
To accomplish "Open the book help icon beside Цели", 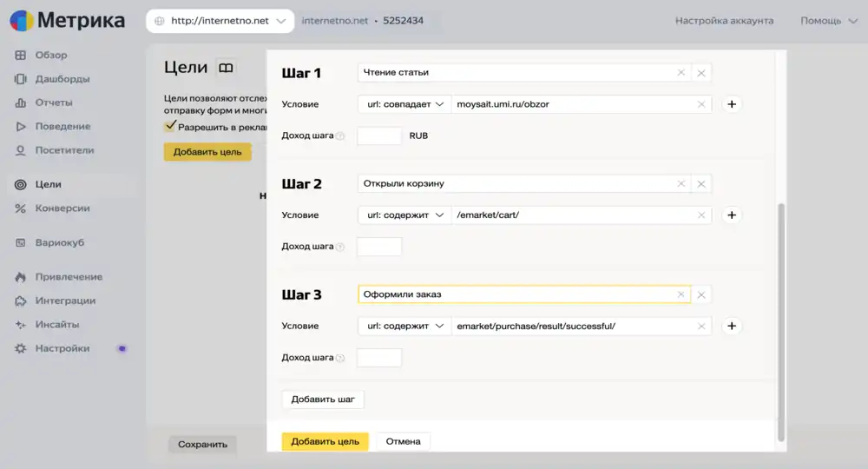I will click(x=226, y=68).
